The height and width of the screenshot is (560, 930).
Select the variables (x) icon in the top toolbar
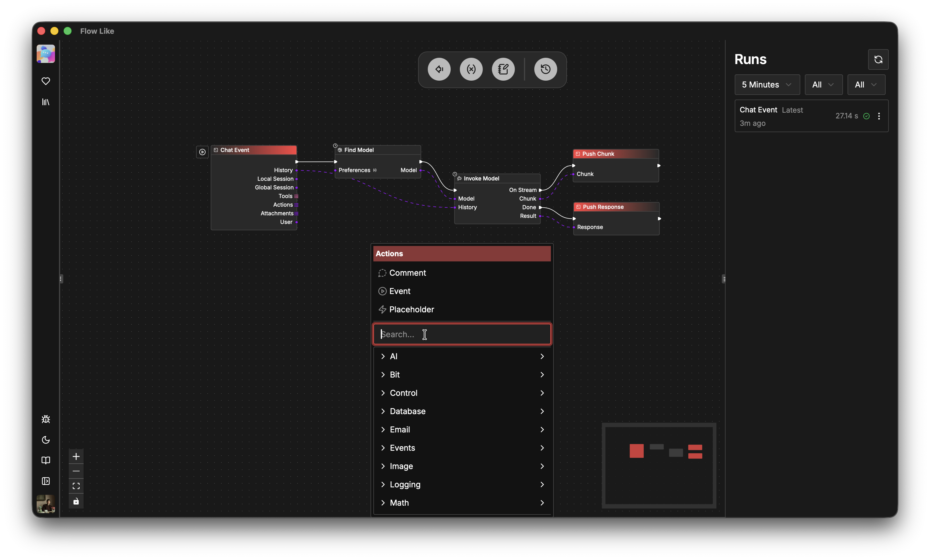pos(471,69)
